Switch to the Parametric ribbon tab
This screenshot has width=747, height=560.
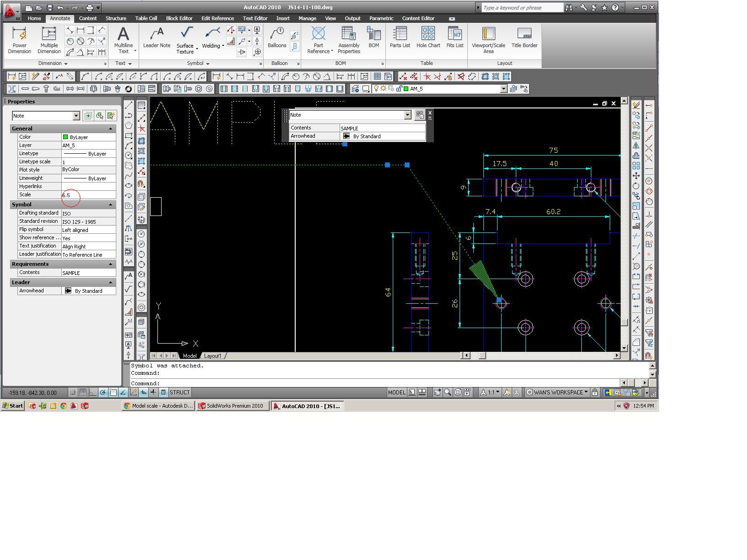click(381, 18)
